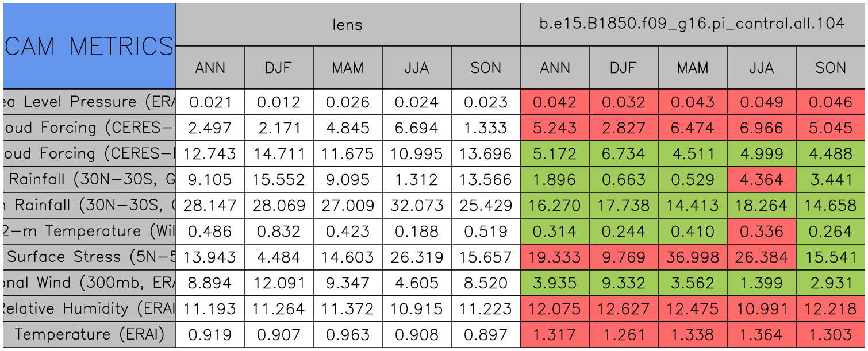Select the lens column group header
868x351 pixels.
(x=347, y=24)
